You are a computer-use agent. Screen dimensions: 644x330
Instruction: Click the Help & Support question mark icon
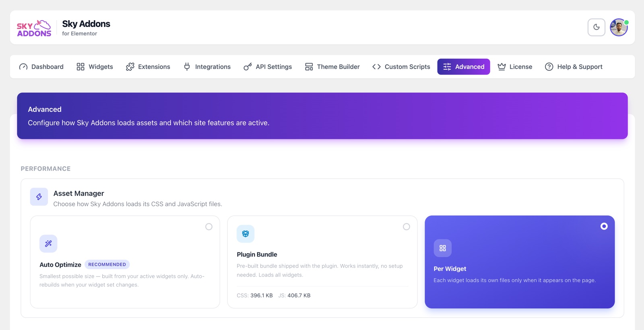click(x=549, y=67)
